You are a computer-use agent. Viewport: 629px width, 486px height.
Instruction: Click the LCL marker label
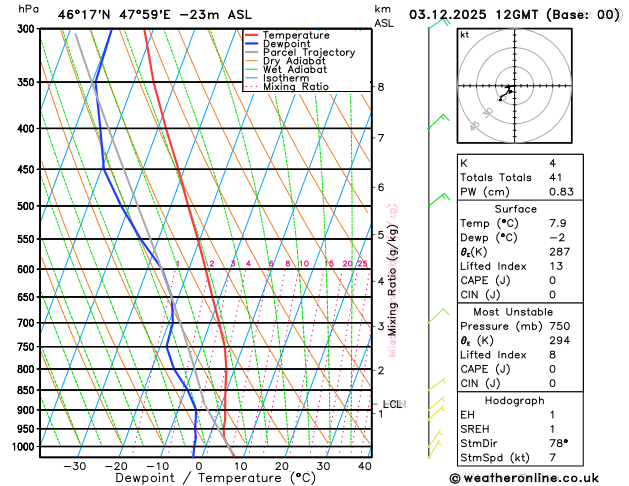(x=392, y=404)
